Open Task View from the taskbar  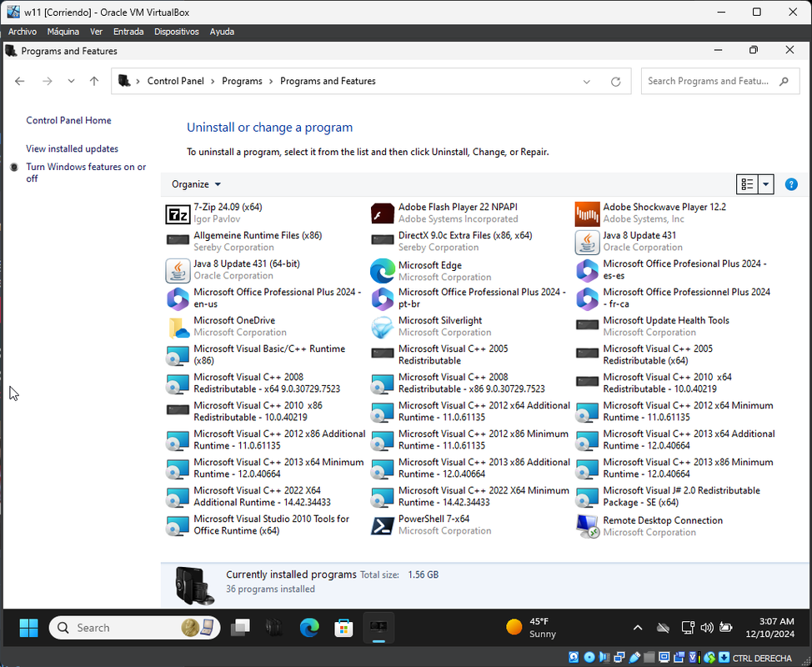pyautogui.click(x=240, y=628)
